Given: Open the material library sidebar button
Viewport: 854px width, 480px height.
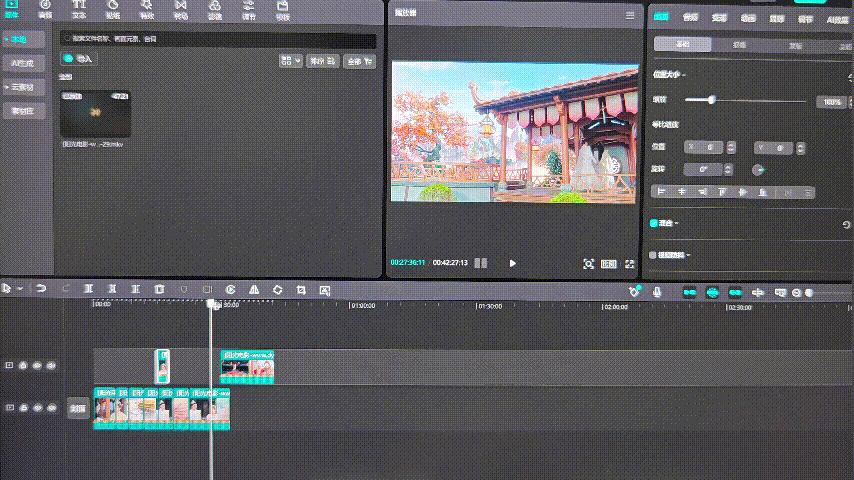Looking at the screenshot, I should pos(23,111).
